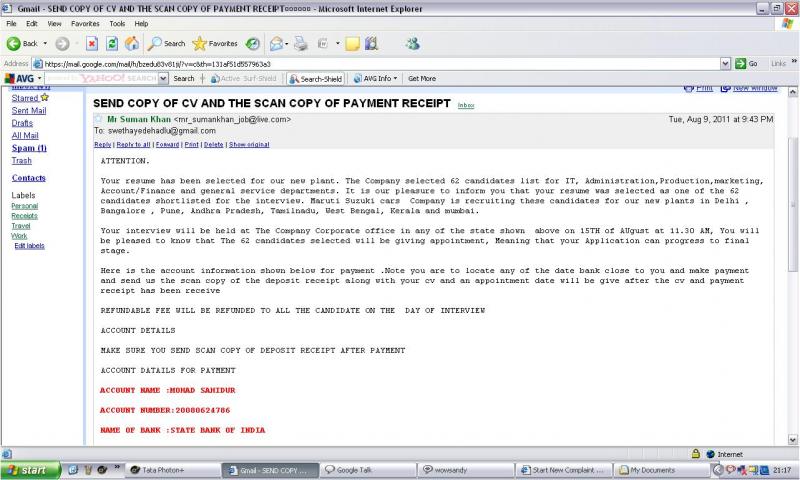Click the Inbox label tag beside subject
Screen dimensions: 800x480
[x=466, y=106]
